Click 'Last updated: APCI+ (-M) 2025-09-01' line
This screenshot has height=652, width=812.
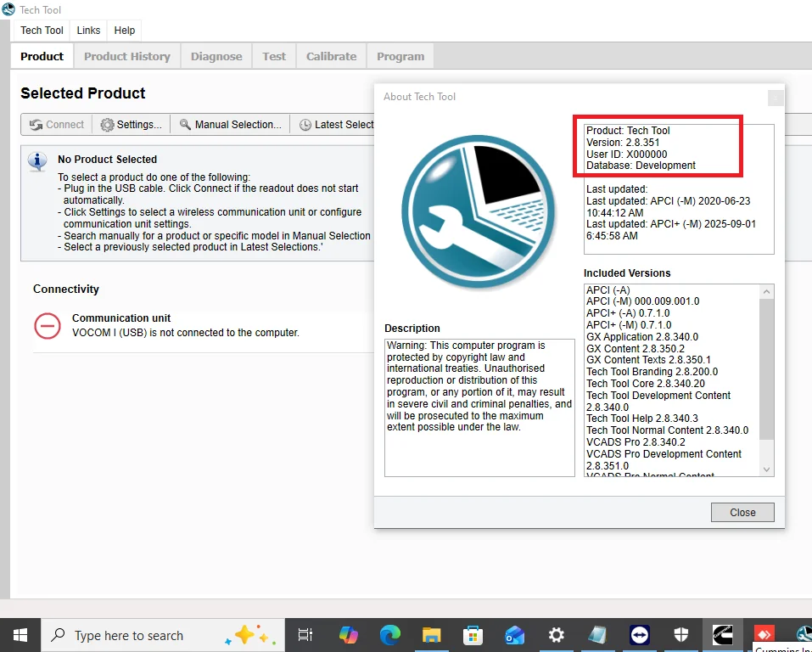tap(670, 224)
